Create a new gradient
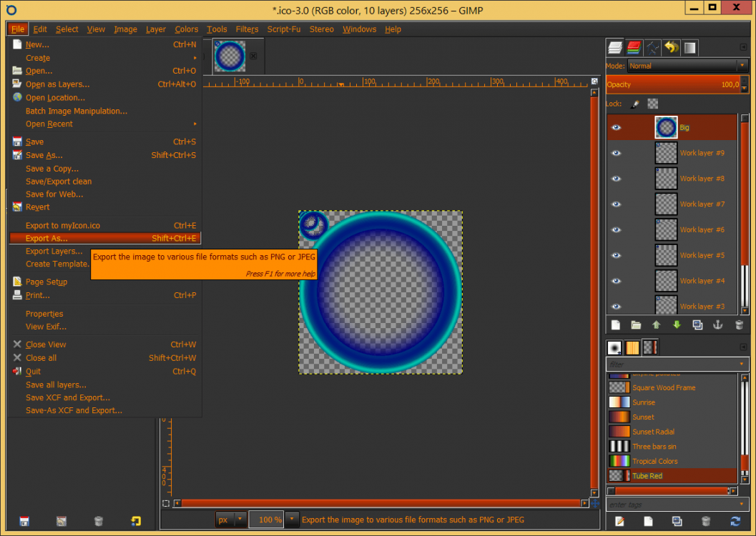 pyautogui.click(x=648, y=521)
